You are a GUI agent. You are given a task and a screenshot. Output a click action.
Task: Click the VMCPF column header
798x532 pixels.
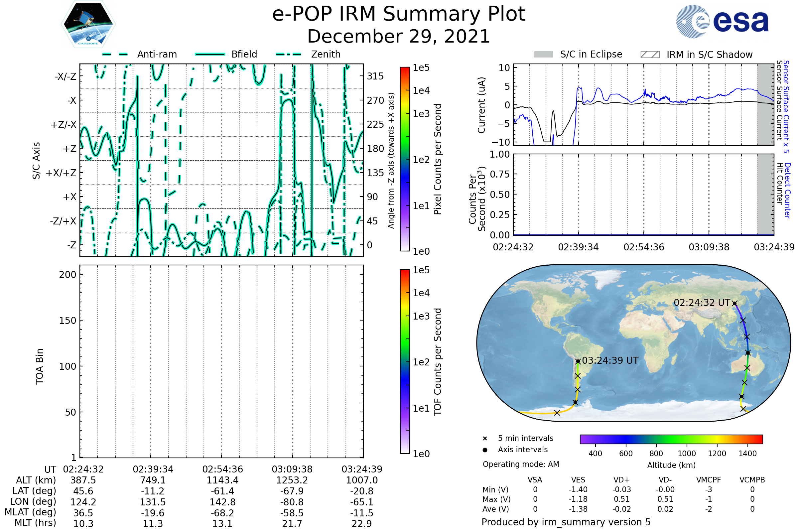tap(709, 480)
